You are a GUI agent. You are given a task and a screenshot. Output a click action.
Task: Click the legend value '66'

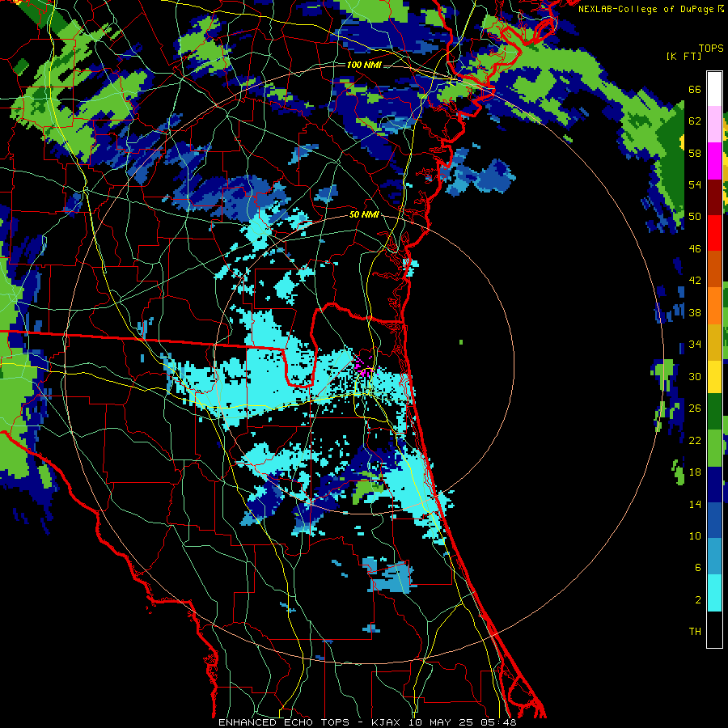click(x=695, y=90)
